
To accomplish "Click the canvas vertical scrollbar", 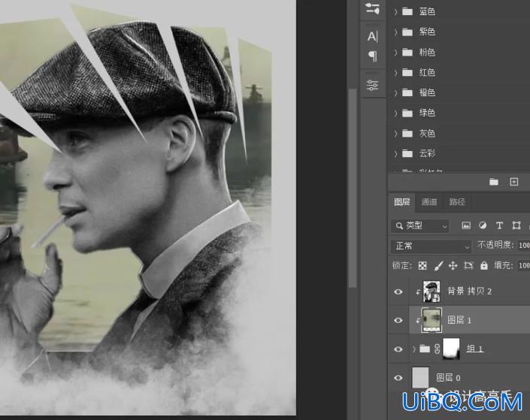I will point(353,188).
